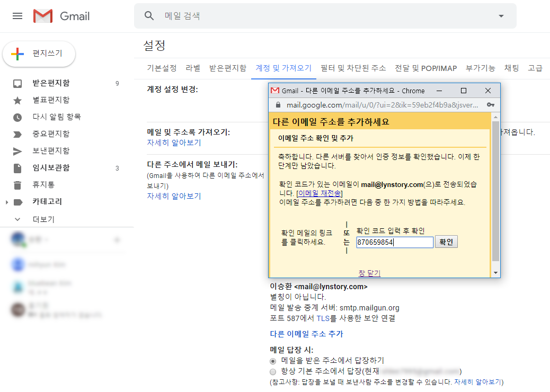
Task: Open 임시보관함 drafts folder
Action: (51, 167)
